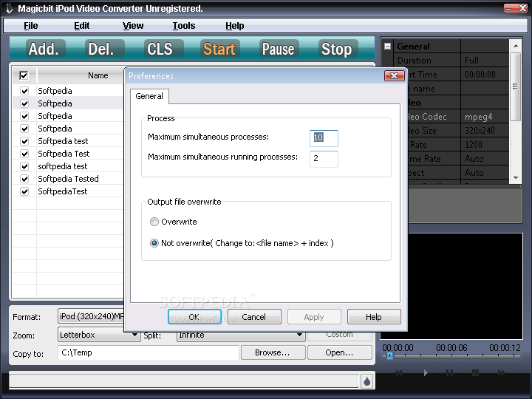Click the Del. toolbar button
Image resolution: width=532 pixels, height=399 pixels.
click(x=104, y=49)
